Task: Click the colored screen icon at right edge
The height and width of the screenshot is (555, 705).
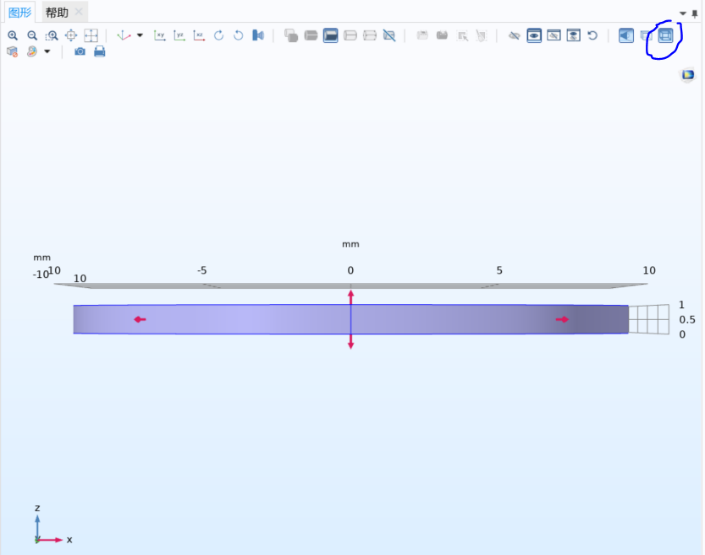Action: [688, 75]
